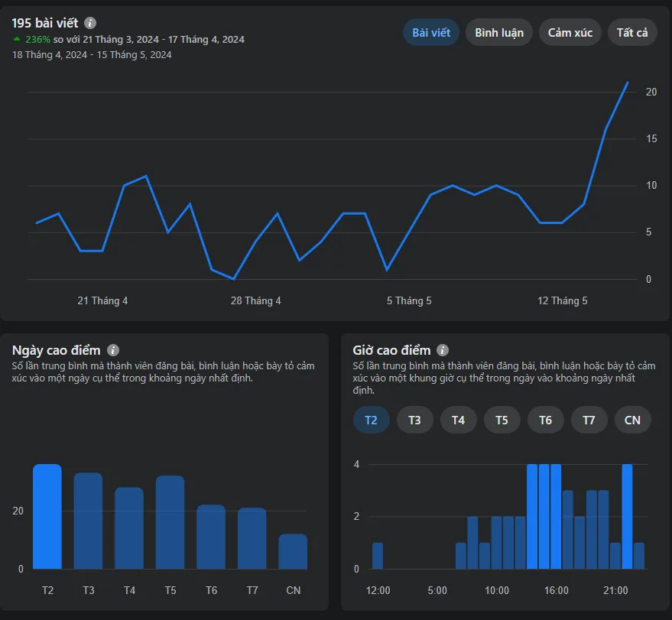Choose the CN day pill under Giờ cao điểm

[x=632, y=420]
